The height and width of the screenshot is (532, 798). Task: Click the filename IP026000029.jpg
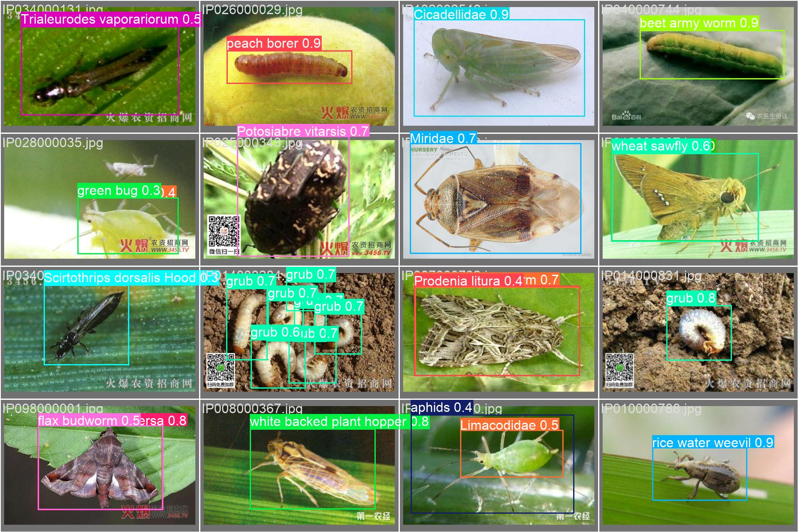[252, 10]
